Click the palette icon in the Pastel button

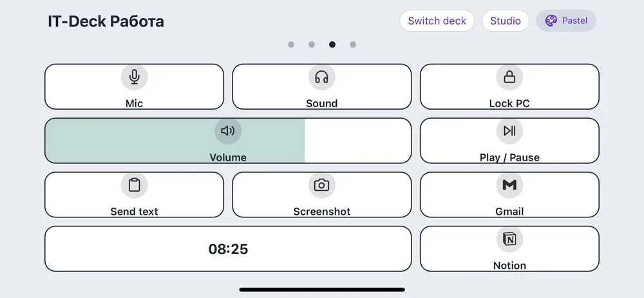(551, 21)
